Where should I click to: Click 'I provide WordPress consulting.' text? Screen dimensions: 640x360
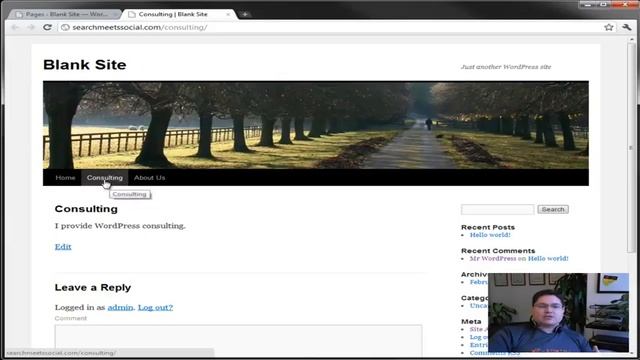(x=120, y=226)
